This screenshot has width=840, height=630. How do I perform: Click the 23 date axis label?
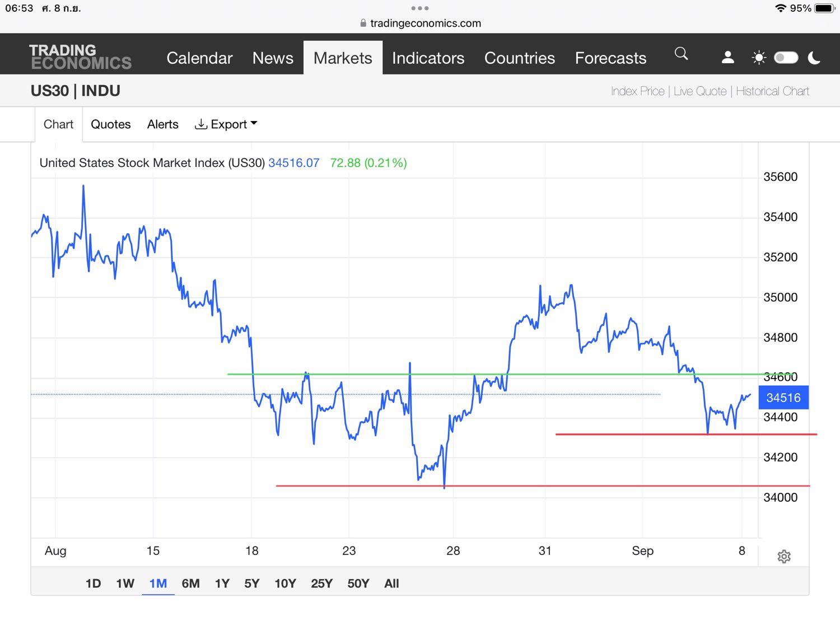click(x=349, y=551)
